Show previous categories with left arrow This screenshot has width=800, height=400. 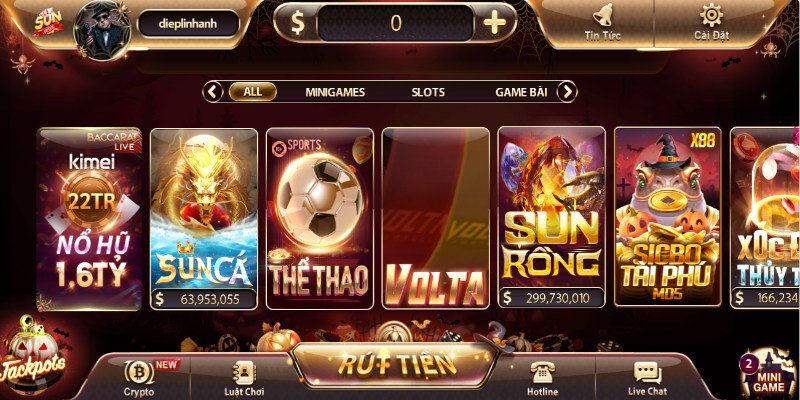(213, 92)
